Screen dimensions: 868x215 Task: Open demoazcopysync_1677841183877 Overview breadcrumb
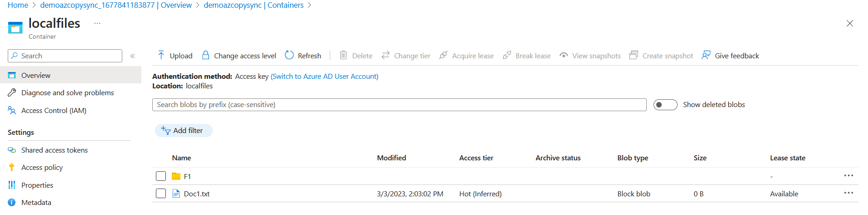pyautogui.click(x=116, y=5)
